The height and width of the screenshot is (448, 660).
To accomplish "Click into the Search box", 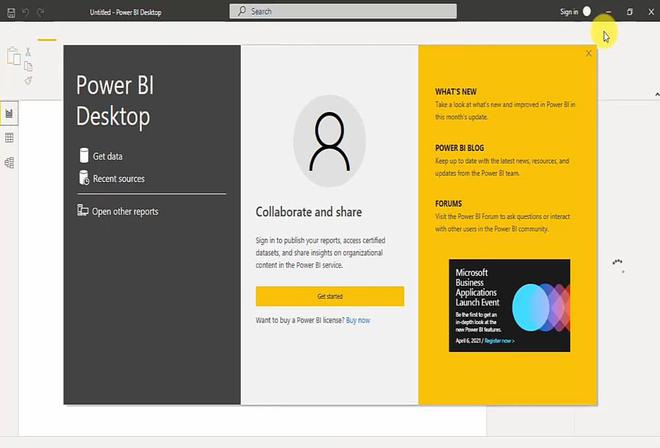I will click(343, 11).
